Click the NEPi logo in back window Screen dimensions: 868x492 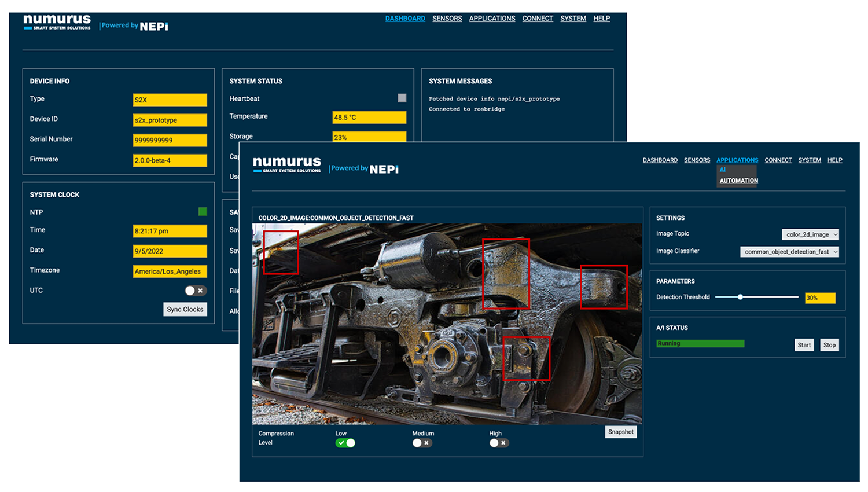pyautogui.click(x=154, y=26)
